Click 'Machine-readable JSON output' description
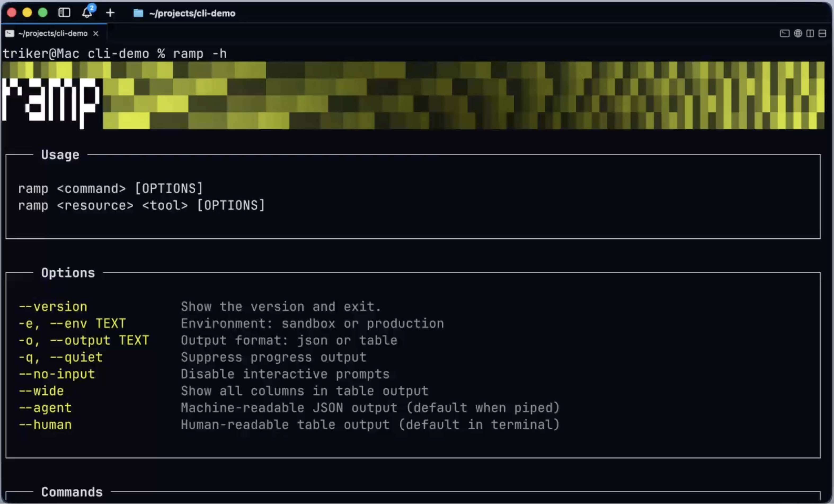Viewport: 834px width, 504px height. click(x=370, y=408)
